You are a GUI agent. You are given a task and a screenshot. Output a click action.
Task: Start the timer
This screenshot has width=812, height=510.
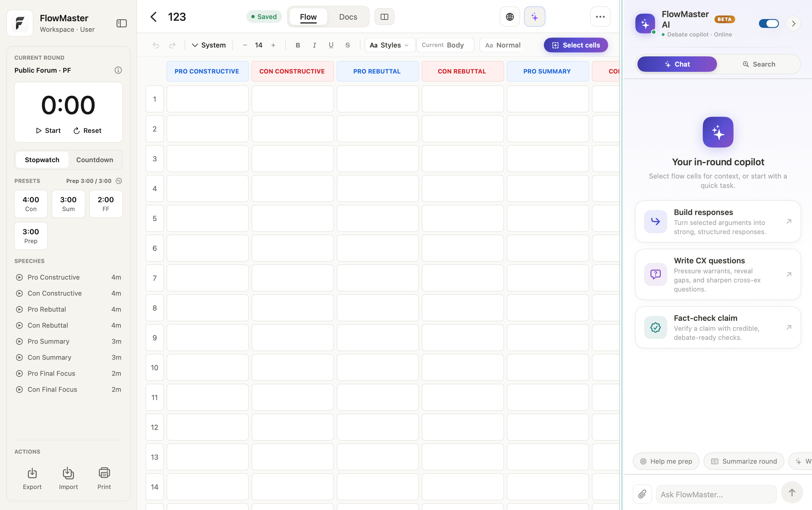point(48,131)
